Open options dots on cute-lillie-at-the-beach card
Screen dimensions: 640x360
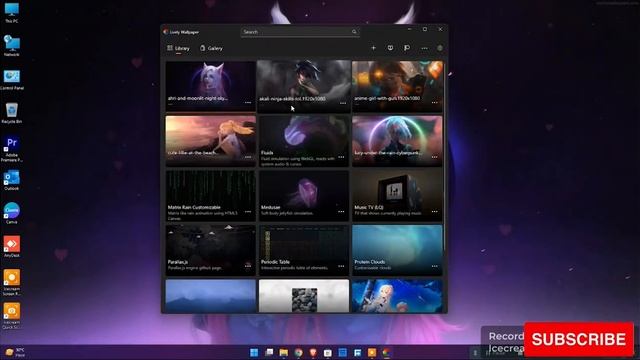click(248, 157)
